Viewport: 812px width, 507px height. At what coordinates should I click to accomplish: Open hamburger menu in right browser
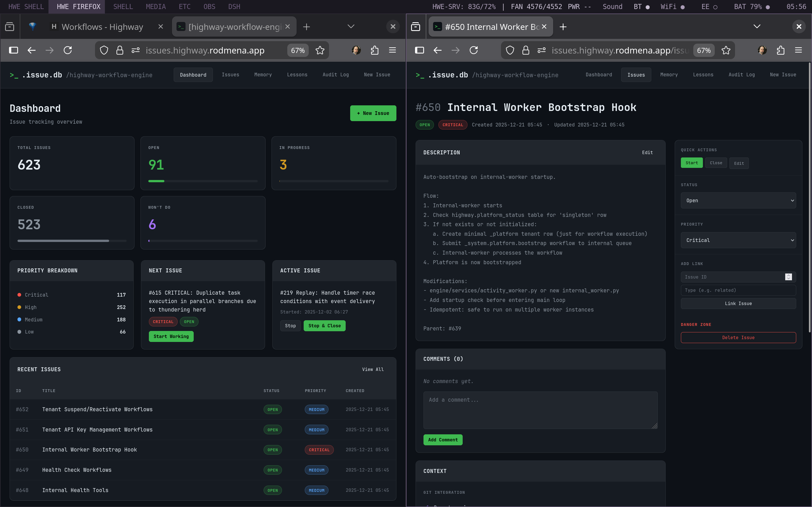[798, 50]
